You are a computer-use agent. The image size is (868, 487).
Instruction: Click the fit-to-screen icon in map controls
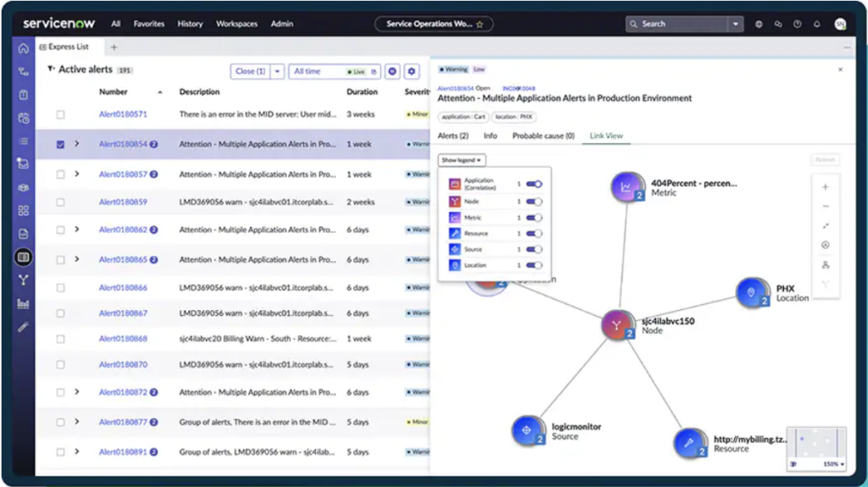coord(825,226)
